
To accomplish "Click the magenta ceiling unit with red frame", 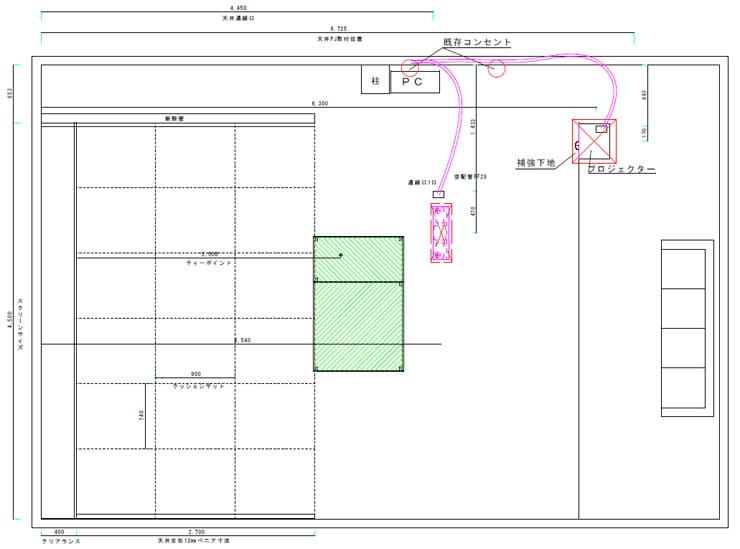I will tap(440, 233).
